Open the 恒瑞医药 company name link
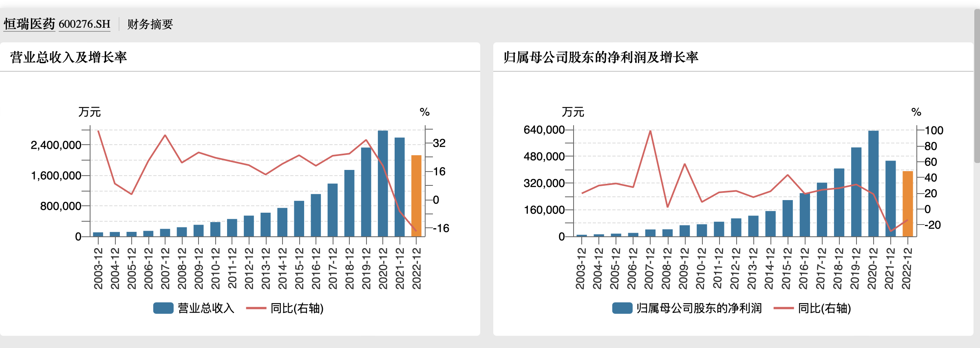980x348 pixels. click(x=29, y=24)
